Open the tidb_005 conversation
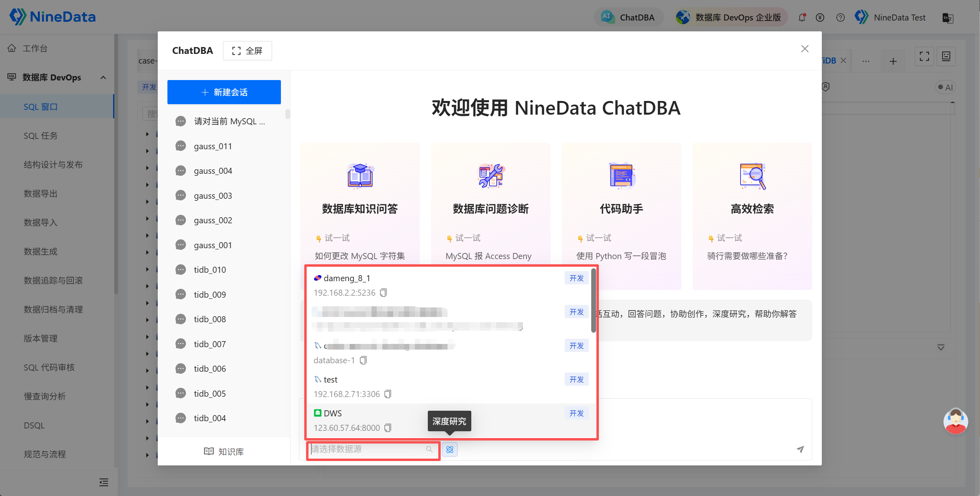980x496 pixels. click(x=224, y=394)
